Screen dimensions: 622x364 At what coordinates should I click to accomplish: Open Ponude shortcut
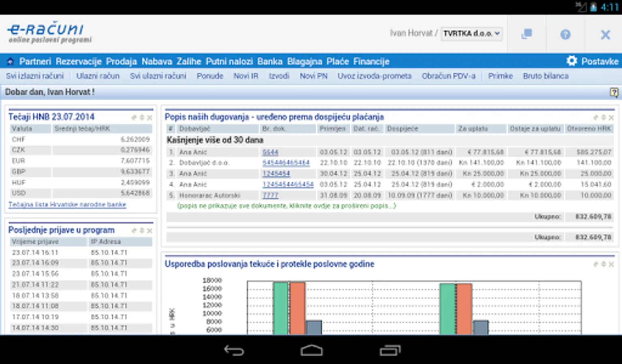click(x=210, y=76)
